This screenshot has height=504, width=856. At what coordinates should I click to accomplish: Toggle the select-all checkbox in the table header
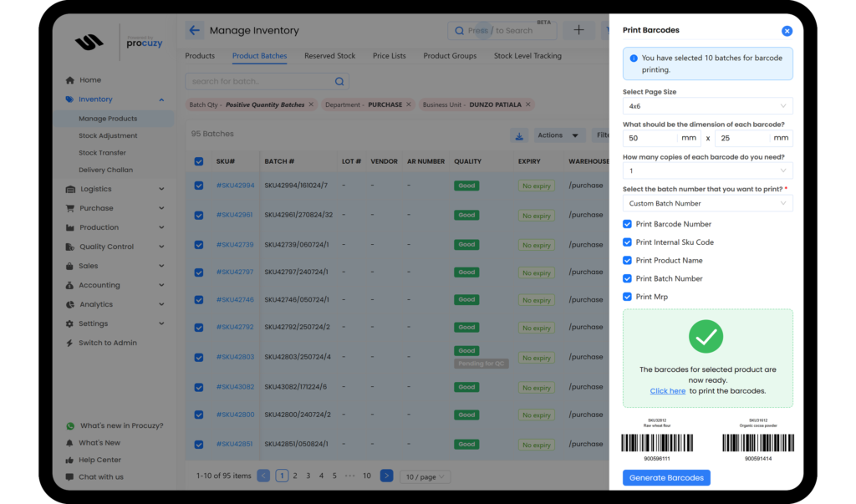point(198,162)
